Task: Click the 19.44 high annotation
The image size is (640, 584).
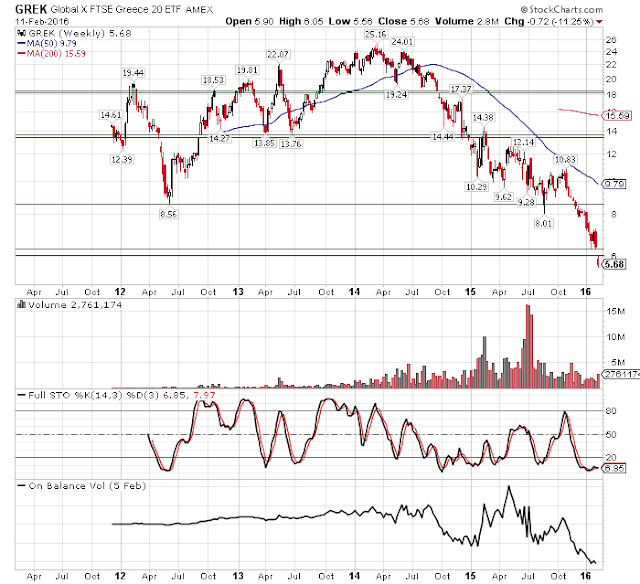Action: [x=133, y=73]
